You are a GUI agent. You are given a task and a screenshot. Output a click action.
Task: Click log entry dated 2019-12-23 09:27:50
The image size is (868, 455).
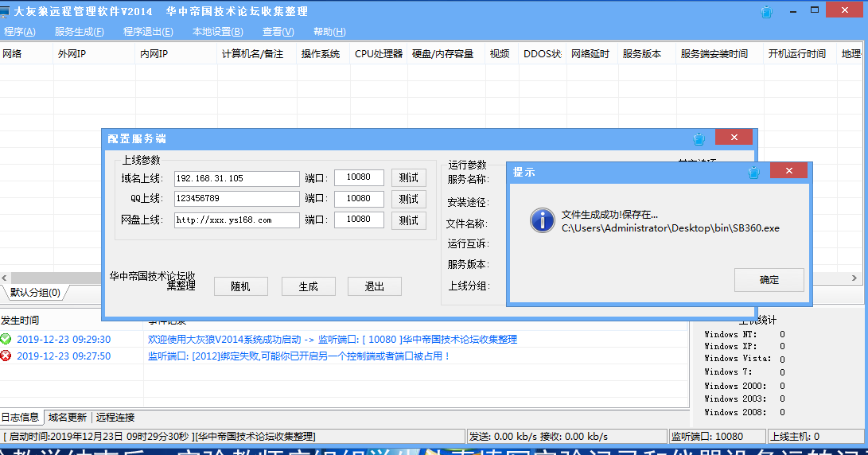[x=64, y=356]
